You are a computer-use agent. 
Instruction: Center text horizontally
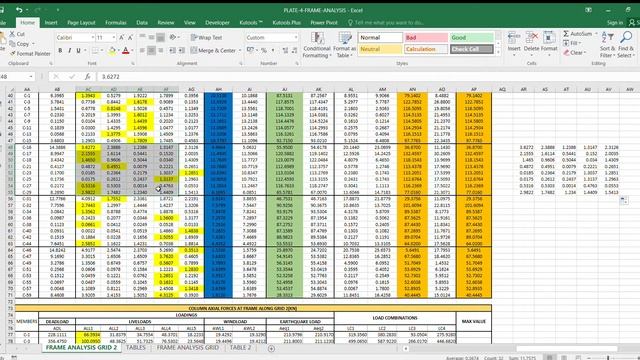click(x=151, y=51)
